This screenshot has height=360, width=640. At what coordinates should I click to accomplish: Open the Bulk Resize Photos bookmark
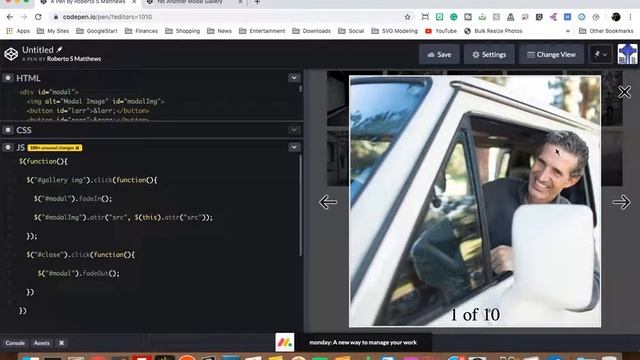click(x=493, y=31)
